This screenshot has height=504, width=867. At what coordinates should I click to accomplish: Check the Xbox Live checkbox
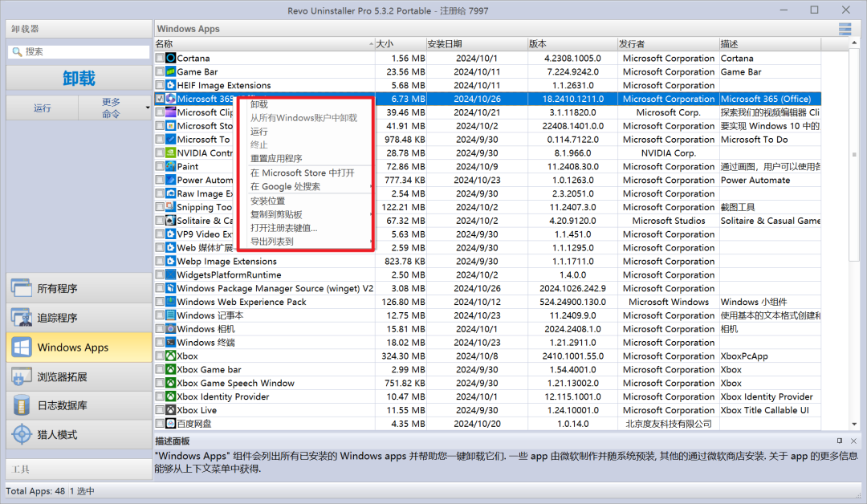click(x=160, y=410)
